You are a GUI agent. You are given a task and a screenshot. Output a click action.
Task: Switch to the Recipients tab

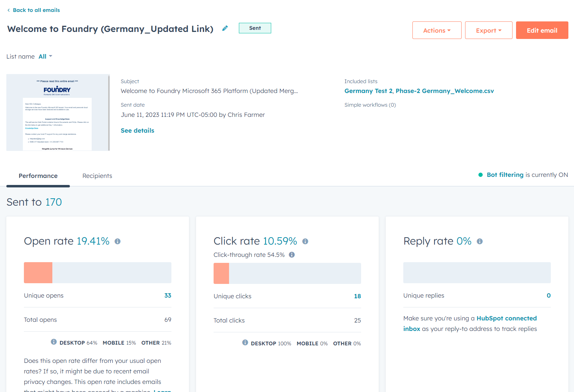pos(97,176)
